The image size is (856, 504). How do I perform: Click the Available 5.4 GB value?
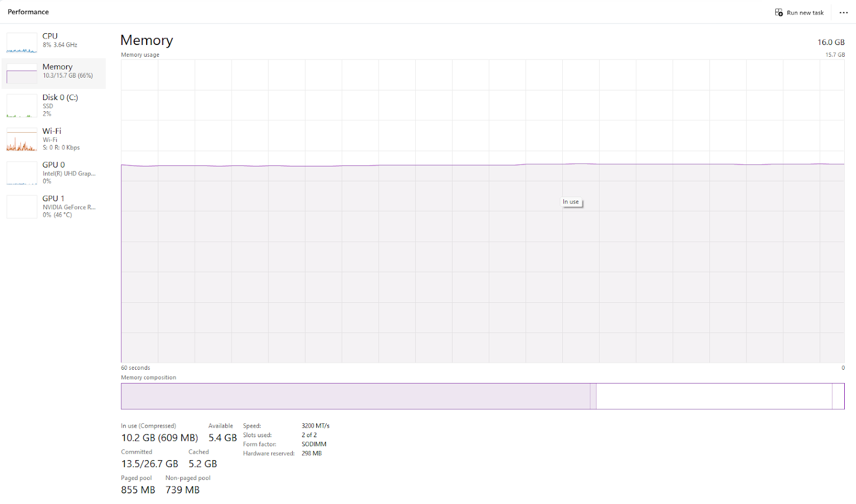(x=223, y=438)
